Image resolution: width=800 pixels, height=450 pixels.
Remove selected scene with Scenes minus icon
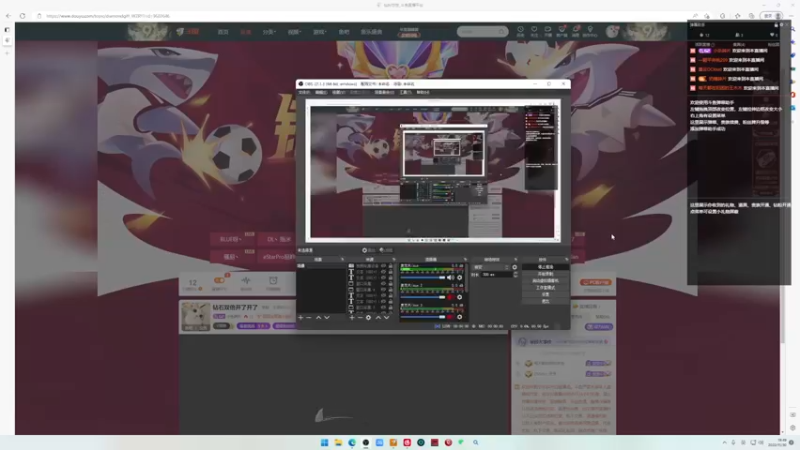pyautogui.click(x=309, y=317)
